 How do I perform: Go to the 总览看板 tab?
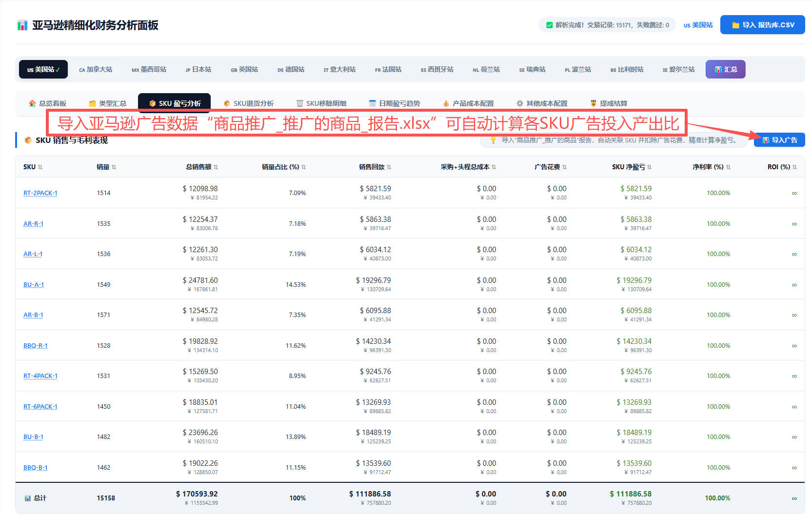click(47, 103)
